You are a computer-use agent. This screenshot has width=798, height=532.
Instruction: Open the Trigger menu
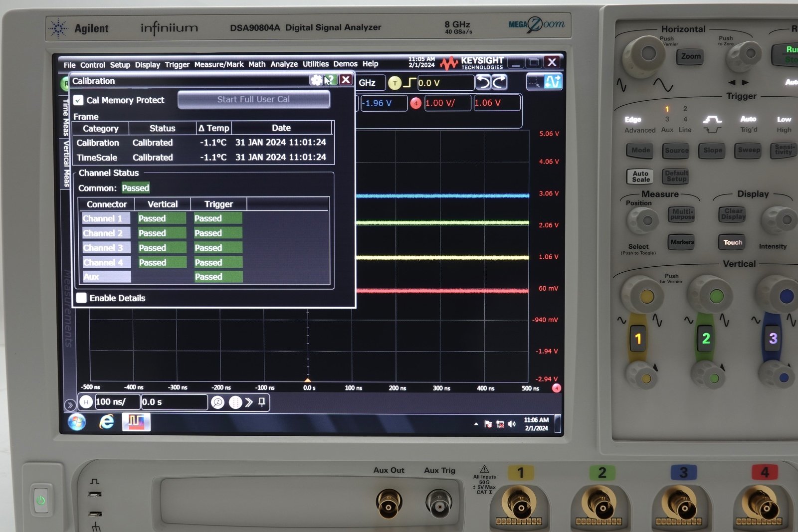coord(177,65)
